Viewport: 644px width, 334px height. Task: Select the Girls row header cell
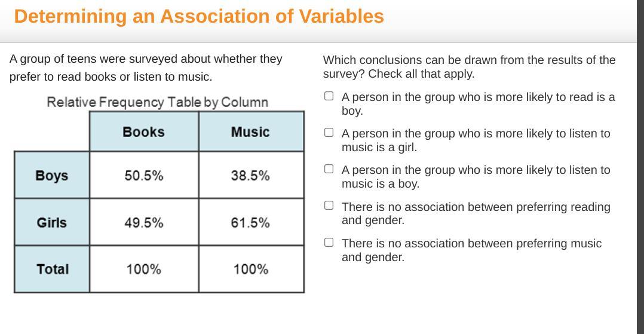[52, 222]
